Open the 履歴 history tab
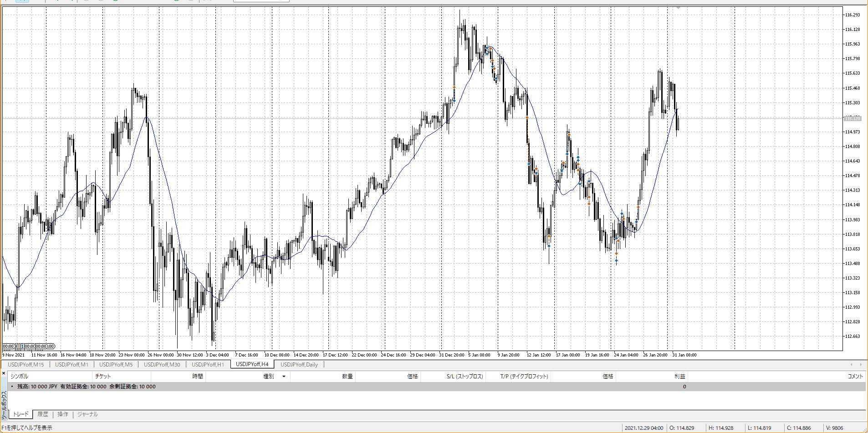Screen dimensions: 868x433 tap(43, 414)
